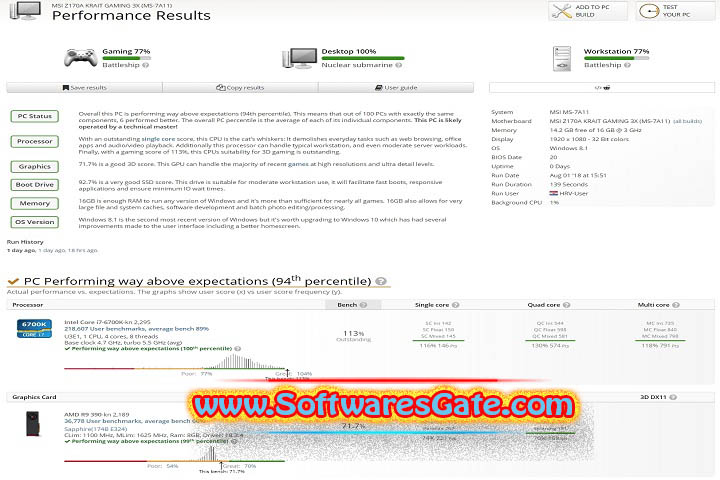Image resolution: width=720 pixels, height=480 pixels.
Task: Click the gamepad icon next to Gaming 77%
Action: [80, 58]
